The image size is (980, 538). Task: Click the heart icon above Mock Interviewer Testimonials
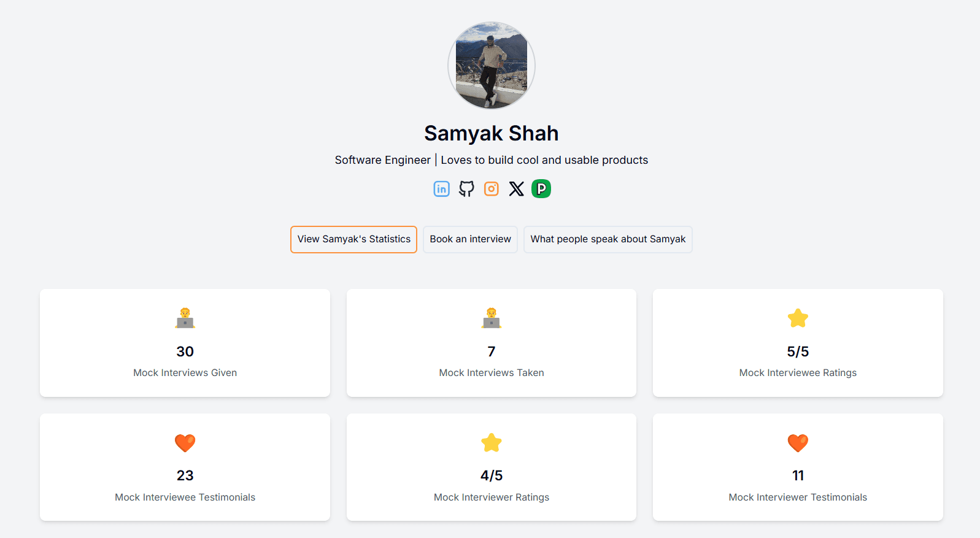(798, 442)
